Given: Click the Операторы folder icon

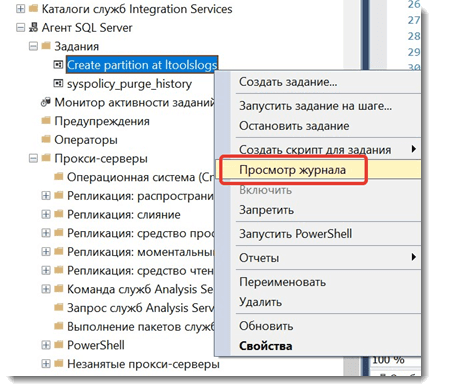Looking at the screenshot, I should pyautogui.click(x=46, y=139).
